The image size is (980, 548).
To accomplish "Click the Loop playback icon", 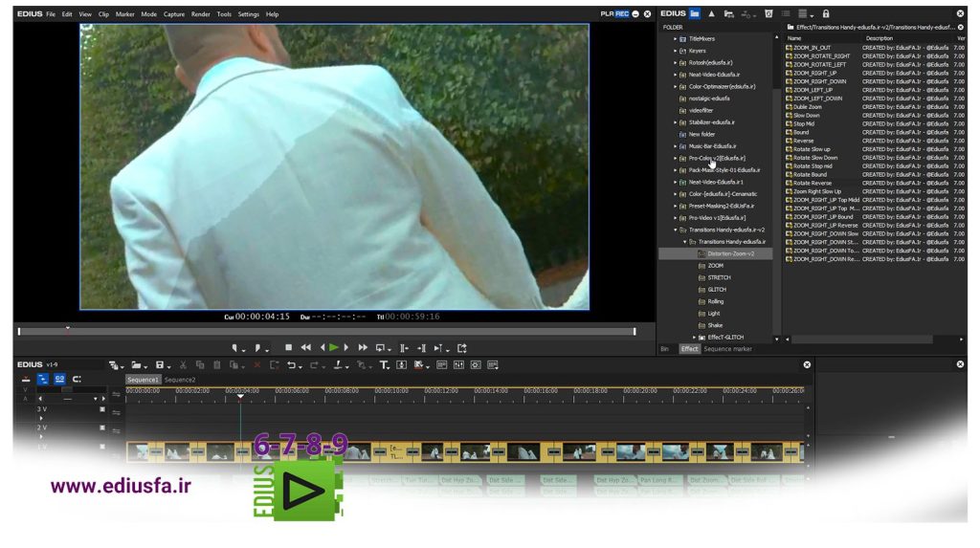I will pos(380,348).
